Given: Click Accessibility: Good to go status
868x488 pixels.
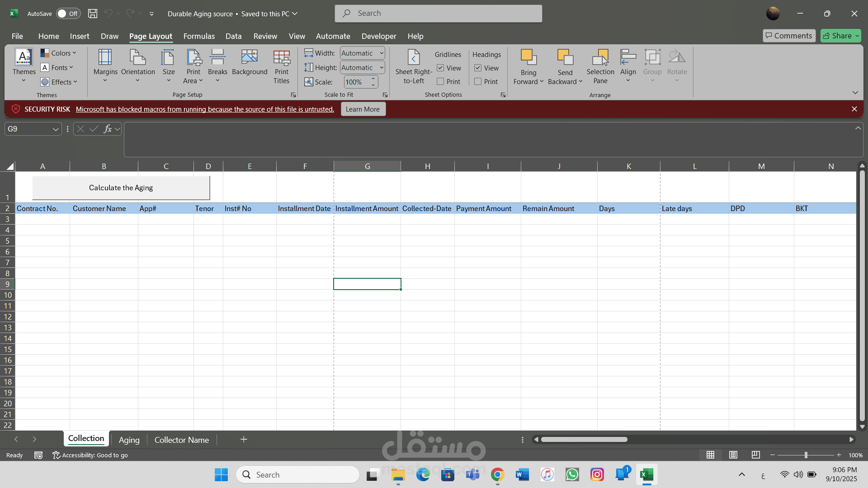Looking at the screenshot, I should click(90, 455).
